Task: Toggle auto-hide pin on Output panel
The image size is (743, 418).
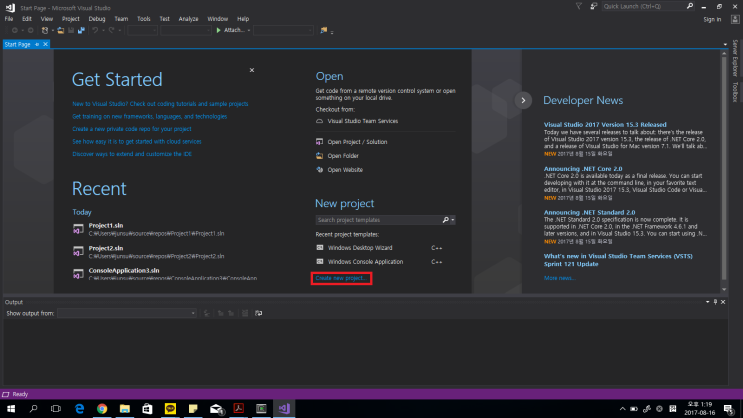Action: click(x=716, y=302)
